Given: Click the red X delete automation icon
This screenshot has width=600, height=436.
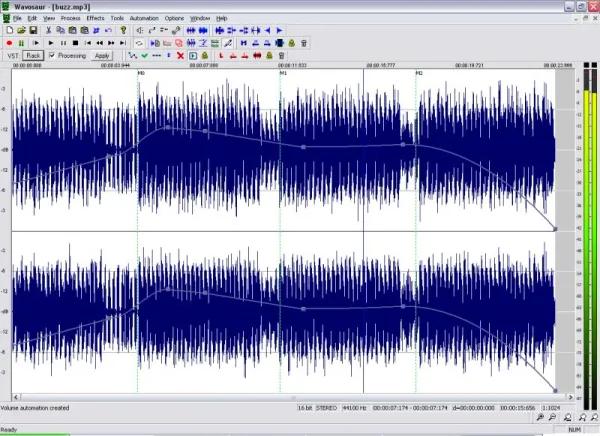Looking at the screenshot, I should tap(179, 56).
